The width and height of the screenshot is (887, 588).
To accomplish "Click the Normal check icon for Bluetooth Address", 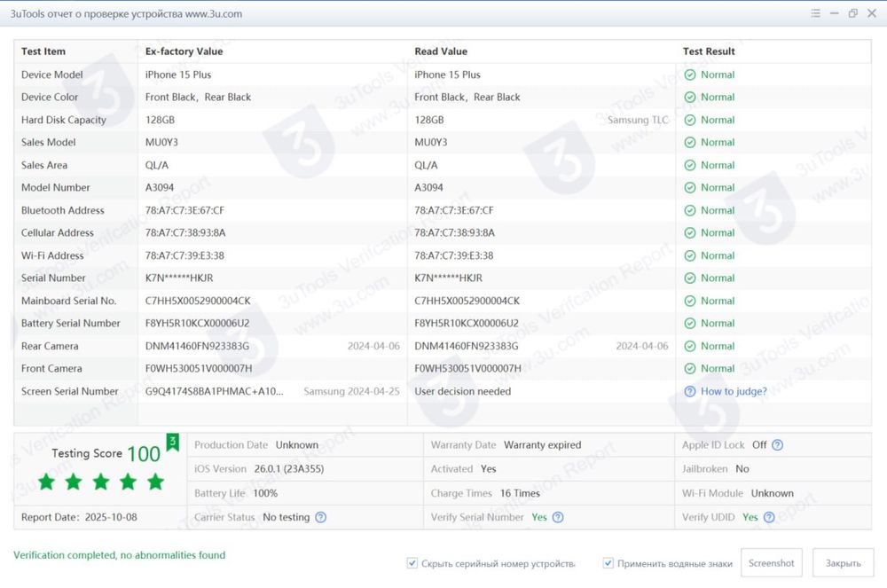I will [x=689, y=210].
